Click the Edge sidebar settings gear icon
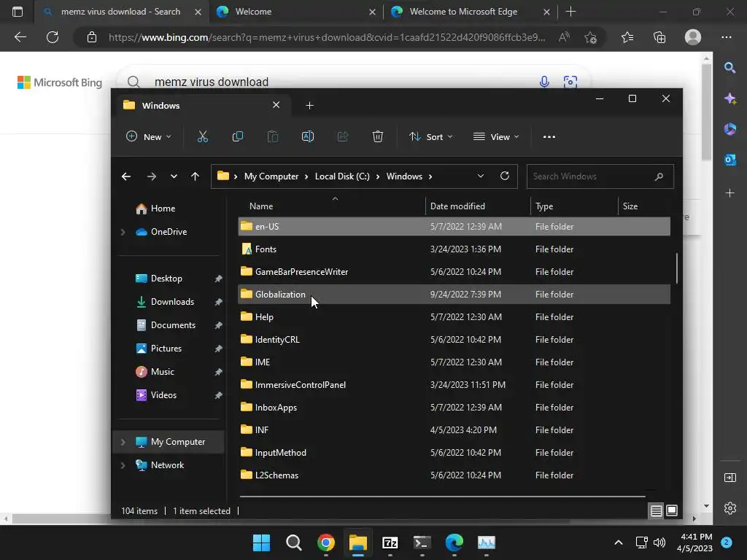Screen dimensions: 747x560 (x=729, y=508)
